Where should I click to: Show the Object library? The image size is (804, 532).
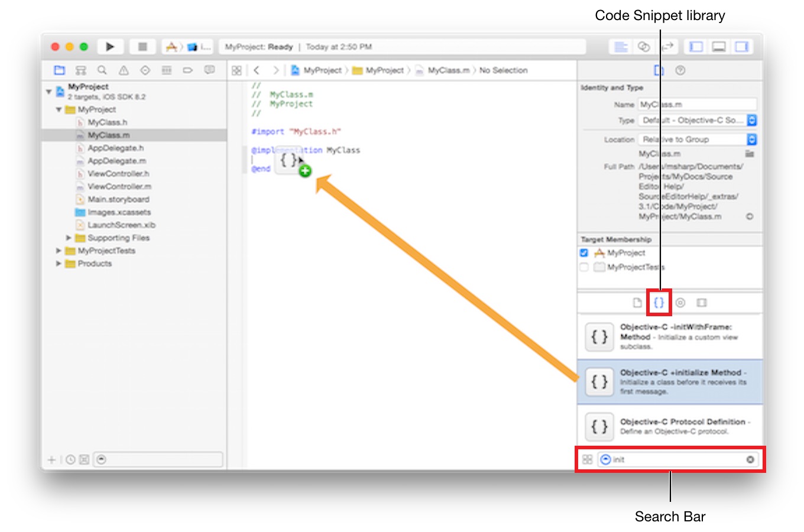tap(680, 303)
